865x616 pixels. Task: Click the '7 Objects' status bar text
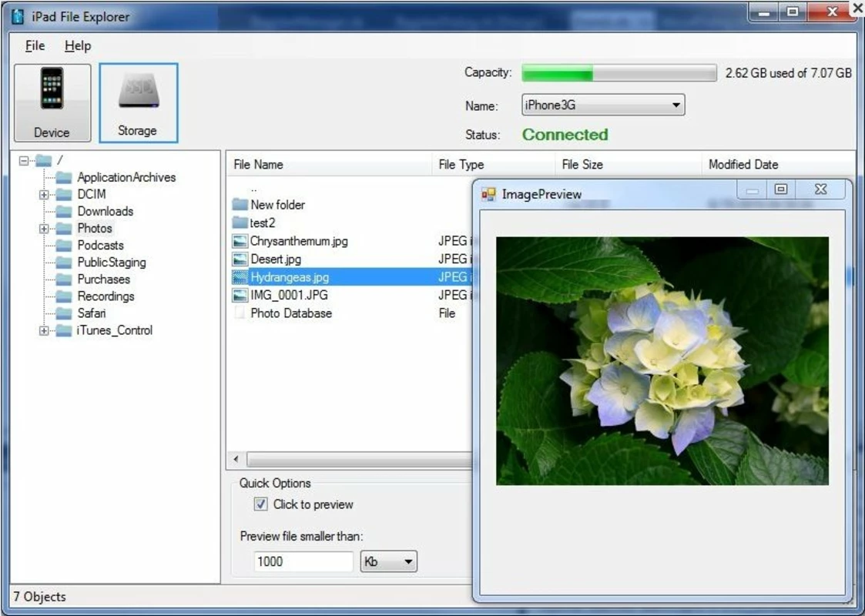[40, 597]
